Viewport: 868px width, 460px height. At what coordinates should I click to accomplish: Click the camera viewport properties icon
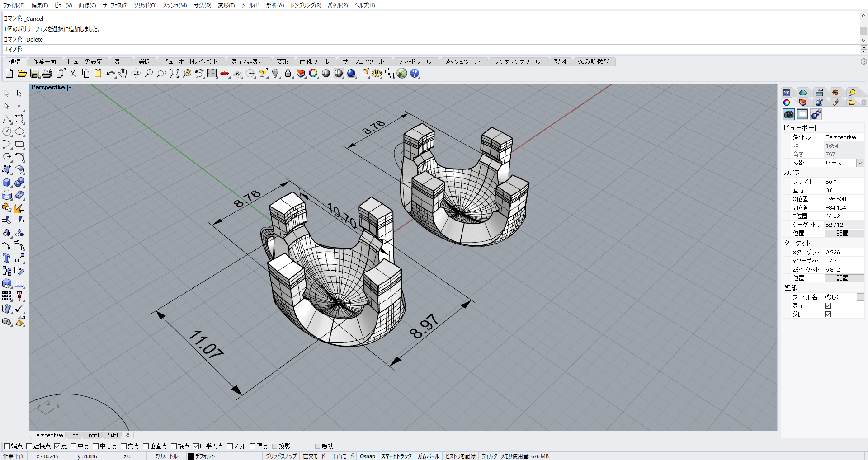pyautogui.click(x=789, y=114)
